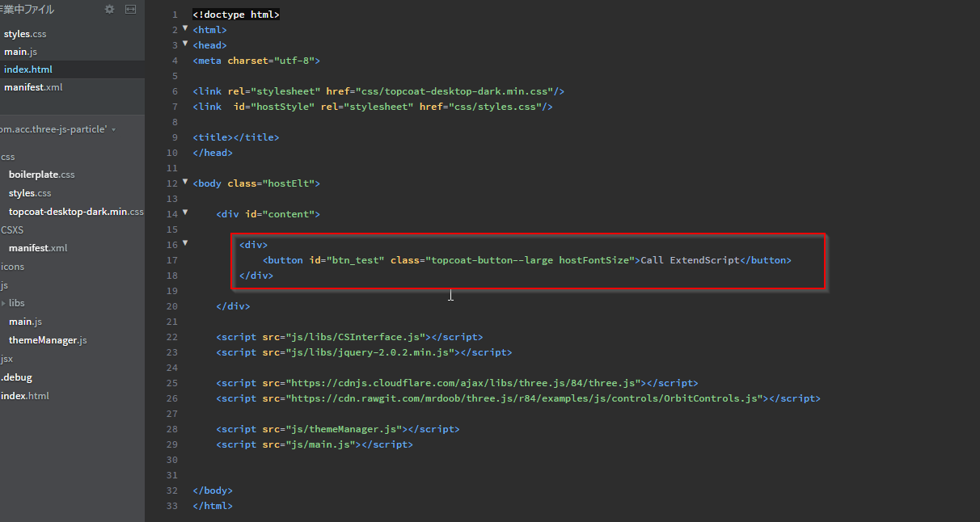Click the meta charset="utf-8" line

(257, 61)
